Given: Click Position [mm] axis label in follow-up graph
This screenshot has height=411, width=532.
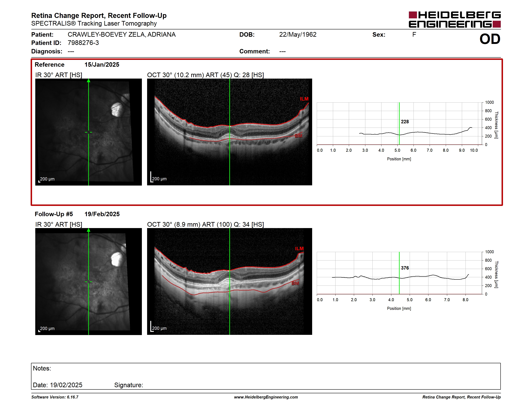Looking at the screenshot, I should pyautogui.click(x=399, y=308).
